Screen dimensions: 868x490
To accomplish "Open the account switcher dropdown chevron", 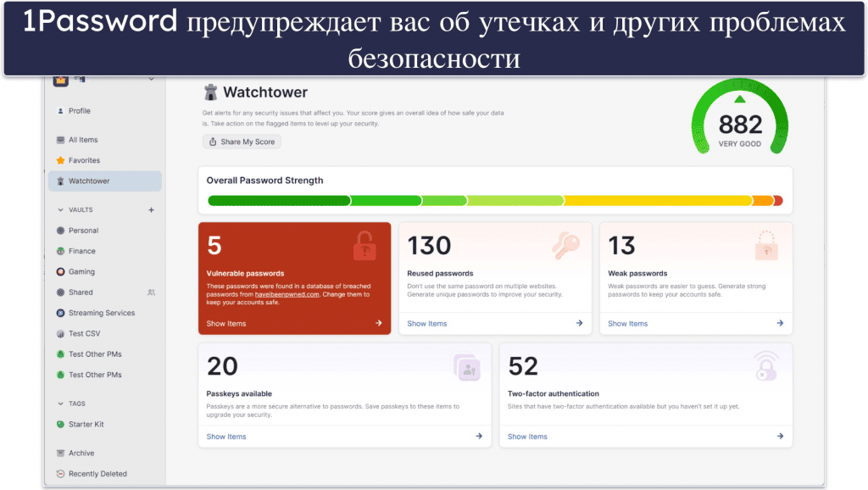I will point(151,79).
